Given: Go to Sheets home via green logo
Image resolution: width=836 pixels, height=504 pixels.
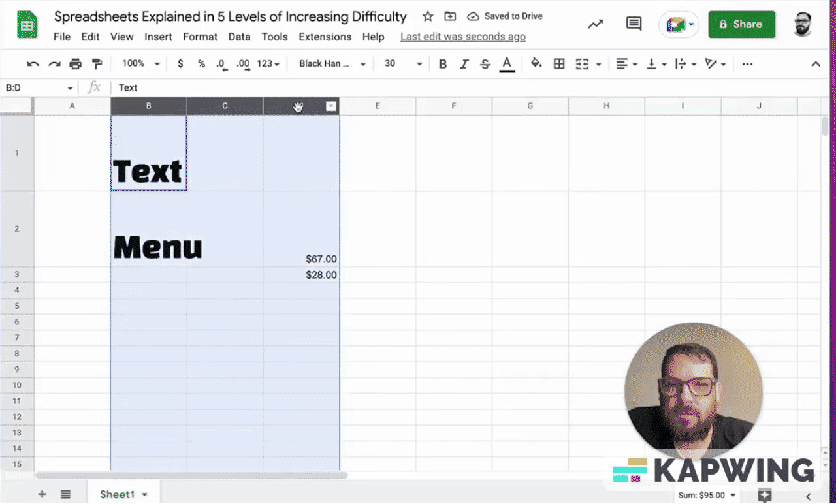Looking at the screenshot, I should [x=27, y=25].
